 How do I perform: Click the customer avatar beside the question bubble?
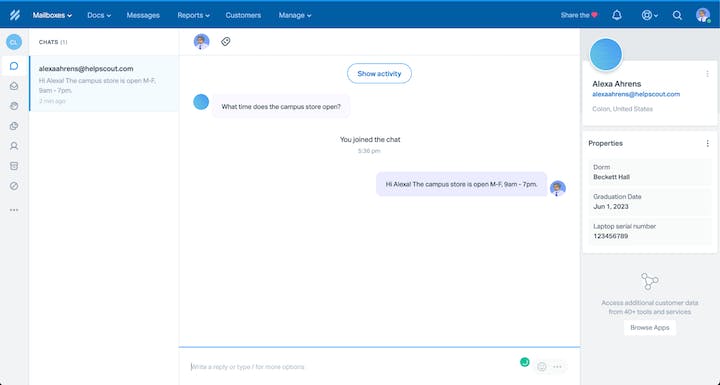pos(201,102)
